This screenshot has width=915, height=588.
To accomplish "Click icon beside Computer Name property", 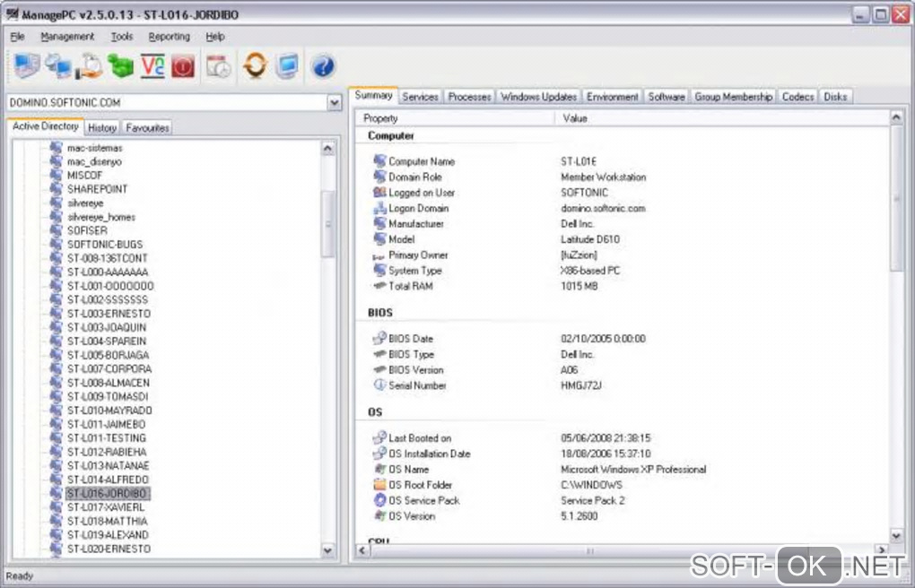I will tap(379, 161).
